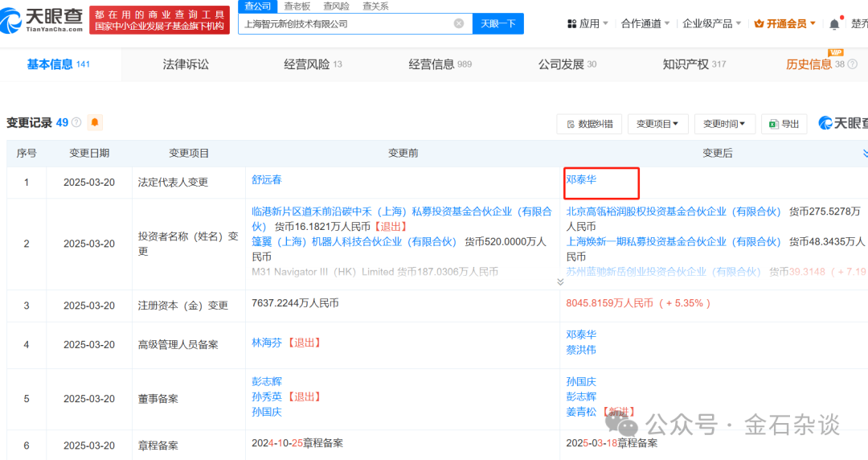Open 林海芬 link in row 4

tap(267, 343)
